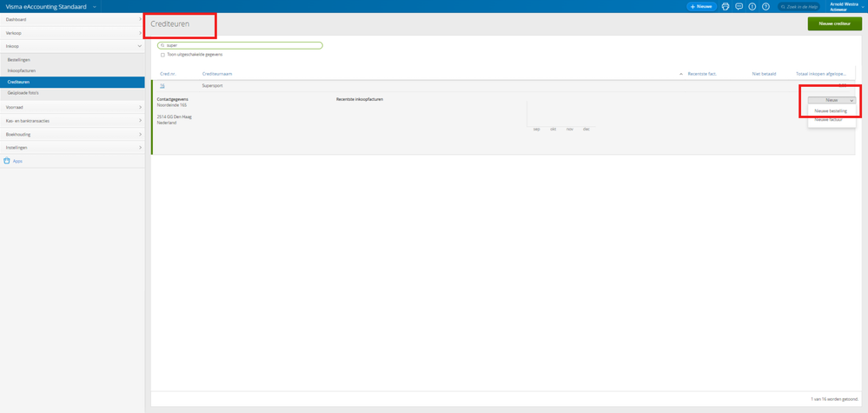Toggle 'Toon uitgeschakelde gegevens' checkbox
The width and height of the screenshot is (868, 413).
coord(162,55)
